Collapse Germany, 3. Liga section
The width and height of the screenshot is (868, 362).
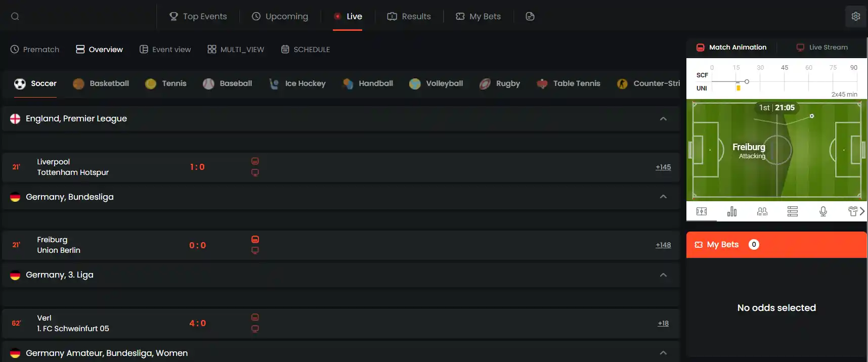tap(663, 275)
